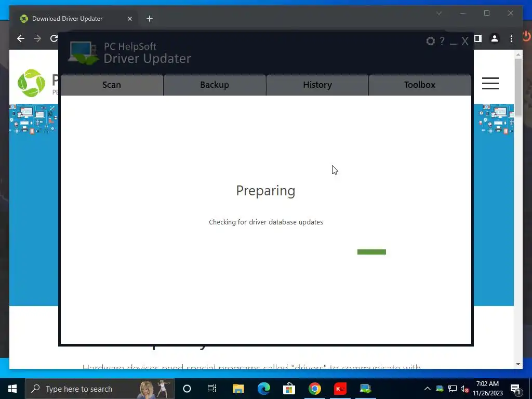
Task: Open the notification center icon
Action: coord(515,389)
